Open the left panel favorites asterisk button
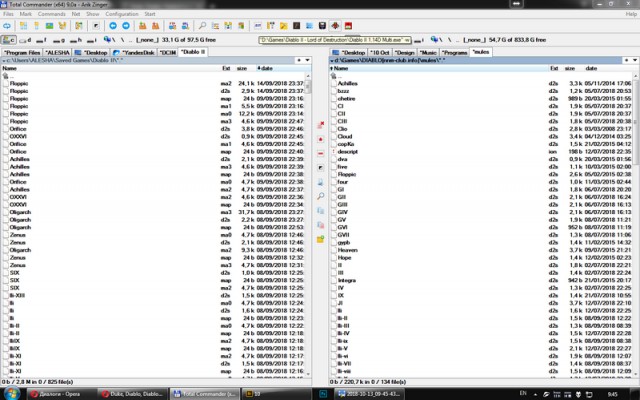This screenshot has width=640, height=400. pos(299,60)
